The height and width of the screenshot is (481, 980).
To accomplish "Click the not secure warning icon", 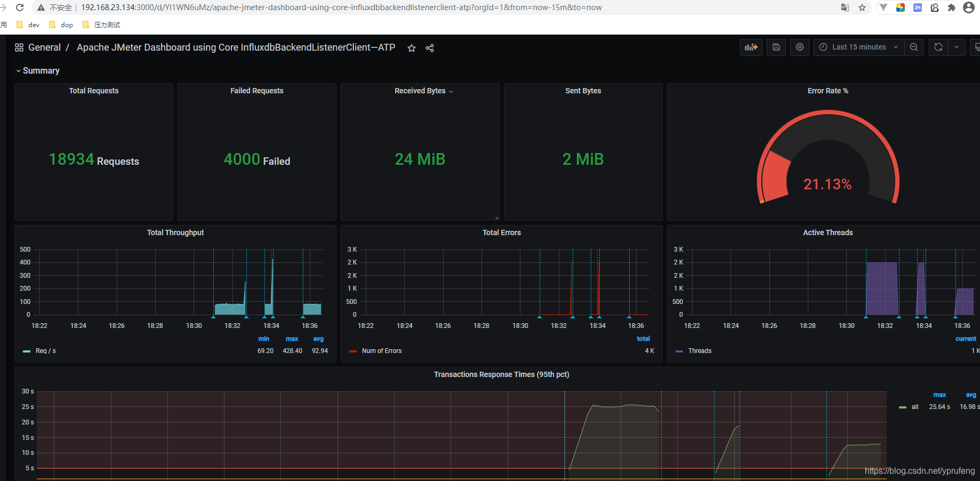I will tap(41, 7).
